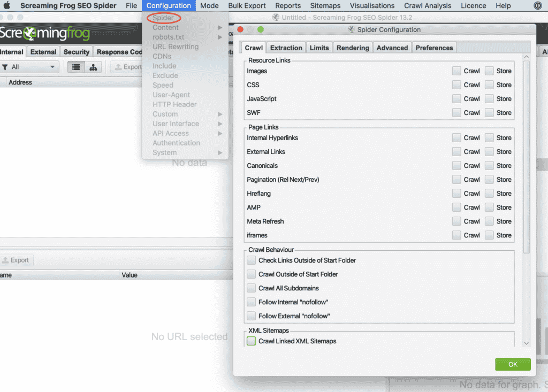Viewport: 548px width, 392px height.
Task: Choose Speed from Configuration menu
Action: click(x=163, y=85)
